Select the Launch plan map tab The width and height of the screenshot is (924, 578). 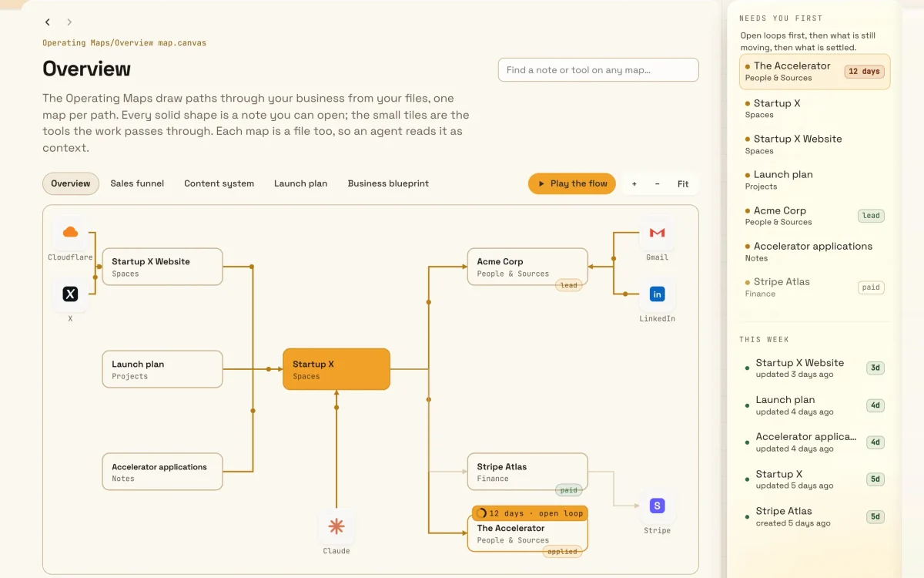click(x=300, y=183)
